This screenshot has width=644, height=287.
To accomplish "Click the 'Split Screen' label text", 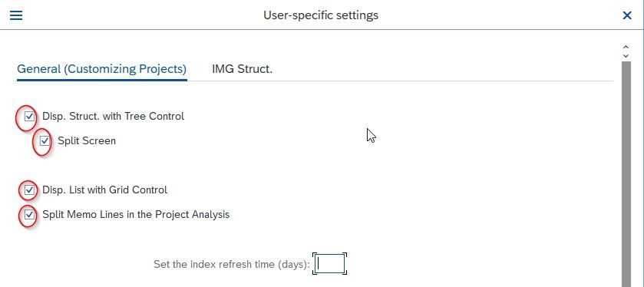I will pyautogui.click(x=87, y=141).
